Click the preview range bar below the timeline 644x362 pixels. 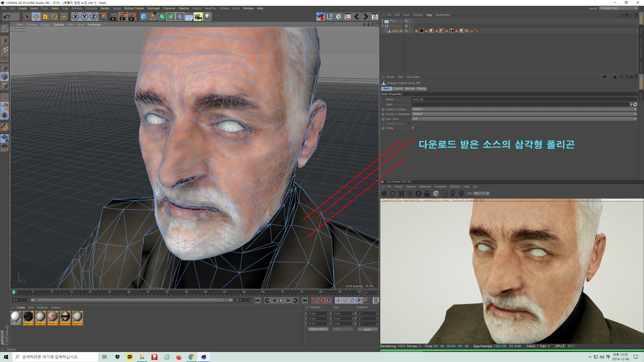pos(132,300)
